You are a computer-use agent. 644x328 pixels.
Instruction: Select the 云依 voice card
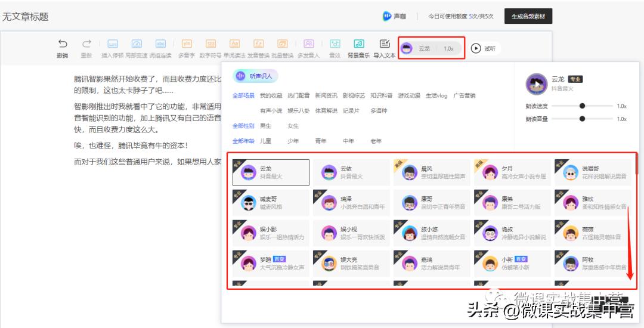[351, 172]
